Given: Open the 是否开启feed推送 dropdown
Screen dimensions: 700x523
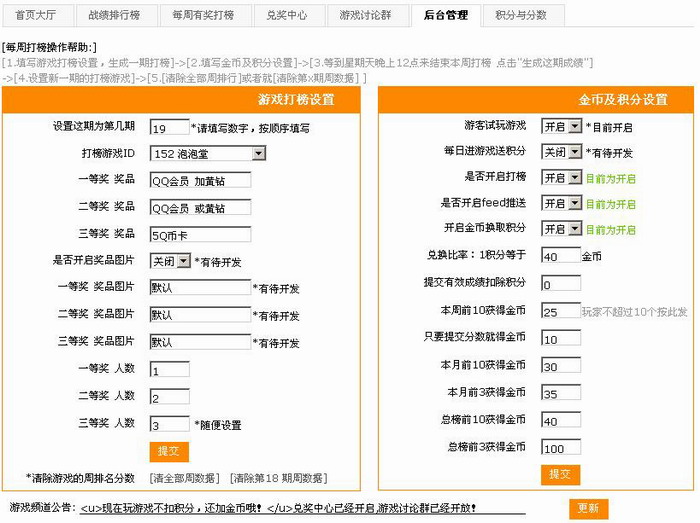Looking at the screenshot, I should pos(562,203).
